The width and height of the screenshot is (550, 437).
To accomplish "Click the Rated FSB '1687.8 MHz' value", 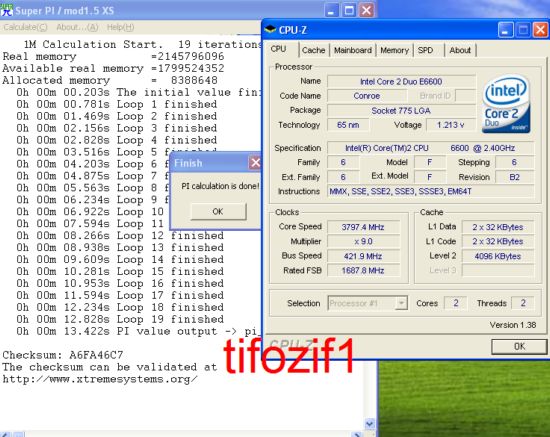I will pos(363,270).
